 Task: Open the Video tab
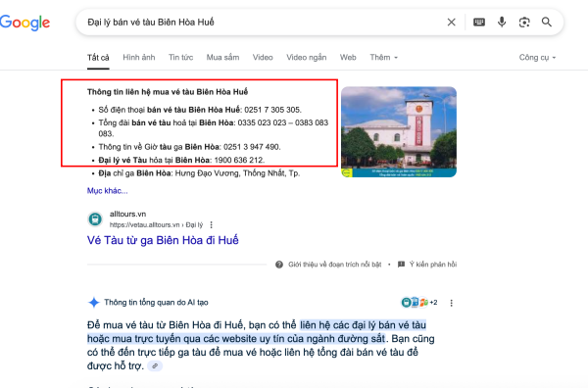(263, 58)
